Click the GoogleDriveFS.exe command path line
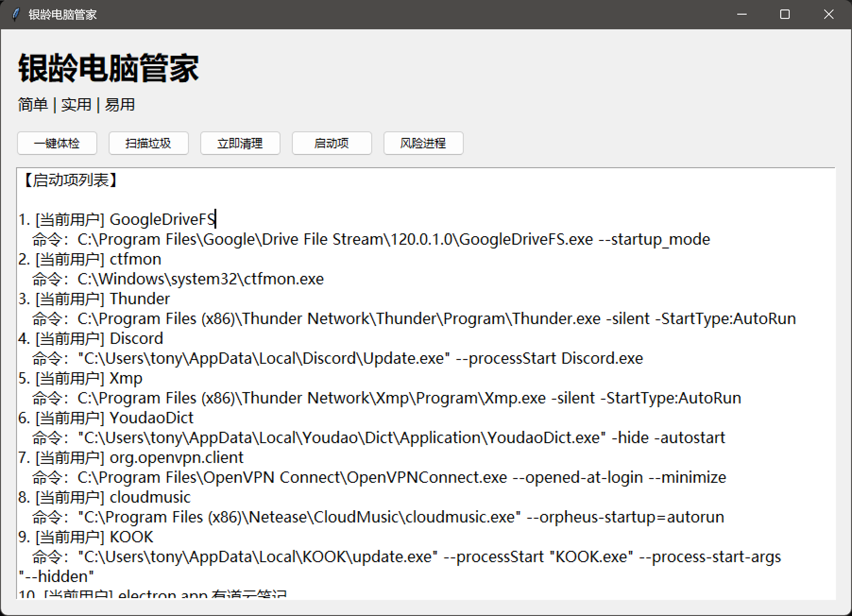852x616 pixels. [371, 240]
